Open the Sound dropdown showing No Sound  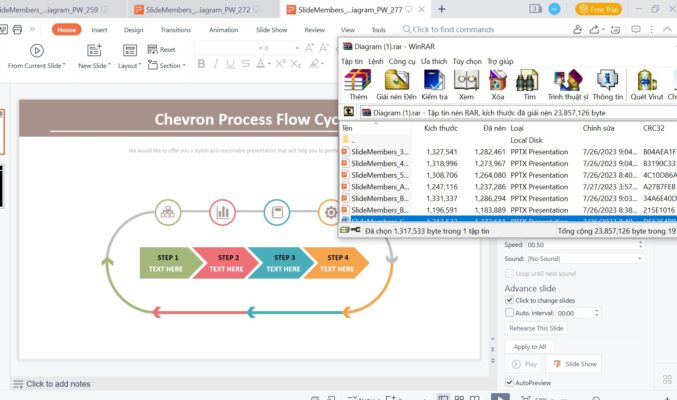[585, 258]
